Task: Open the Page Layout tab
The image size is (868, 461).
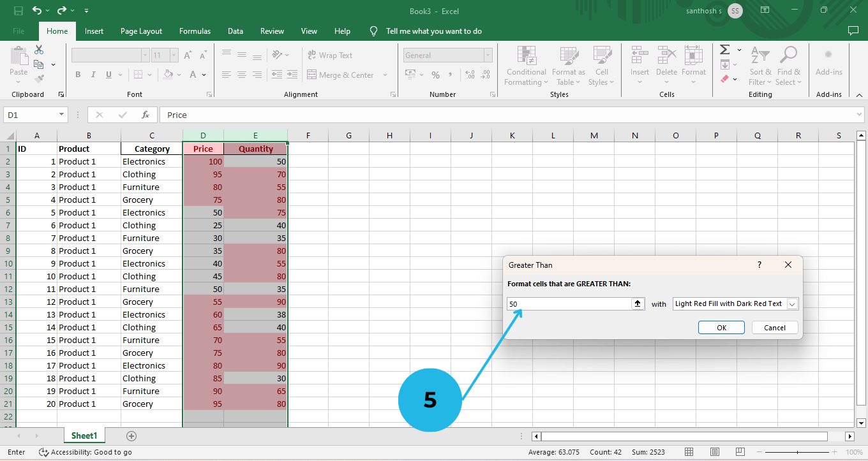Action: 141,31
